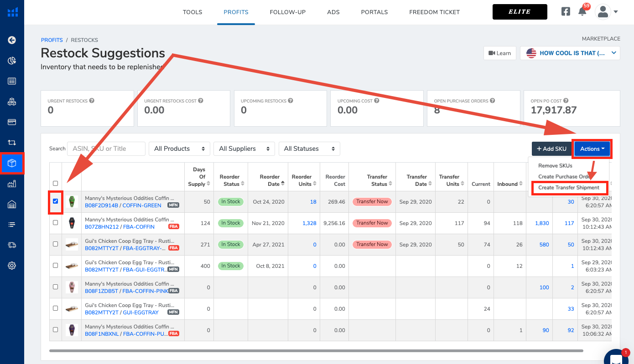Click the horizontal table scrollbar
Image resolution: width=634 pixels, height=364 pixels.
(316, 351)
